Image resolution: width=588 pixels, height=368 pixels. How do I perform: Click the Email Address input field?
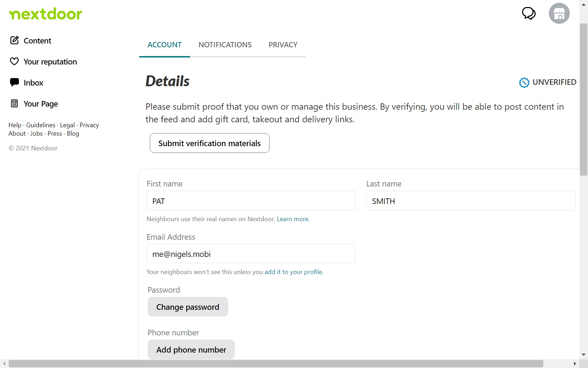pyautogui.click(x=251, y=254)
